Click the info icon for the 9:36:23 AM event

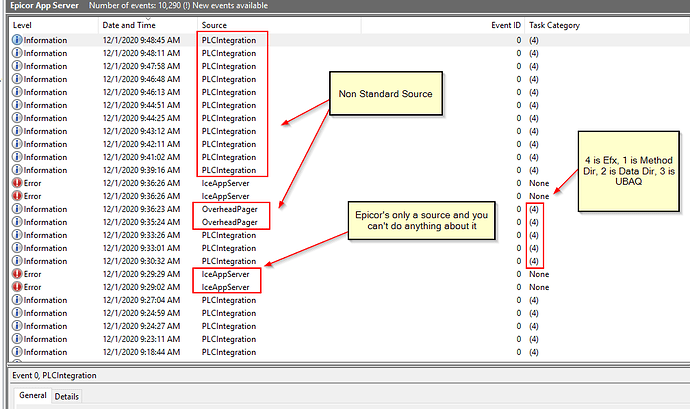click(x=17, y=209)
